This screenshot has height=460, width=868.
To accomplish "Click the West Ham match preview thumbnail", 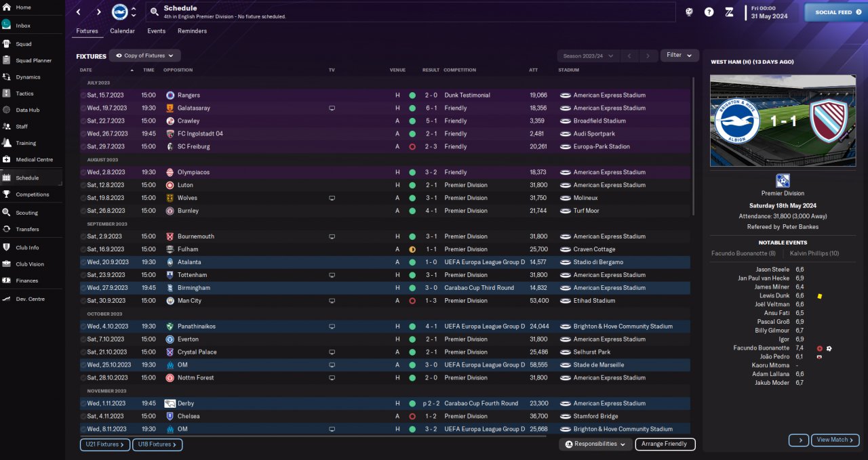I will pyautogui.click(x=783, y=121).
